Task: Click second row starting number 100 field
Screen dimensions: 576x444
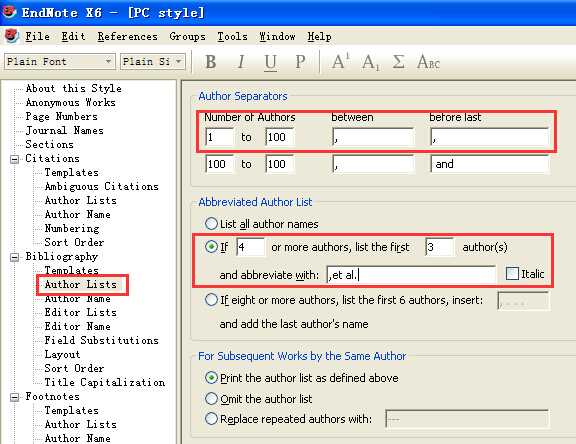Action: (x=219, y=164)
